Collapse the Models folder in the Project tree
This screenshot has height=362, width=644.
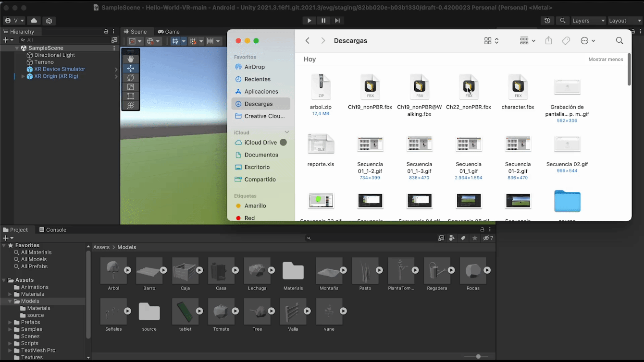[10, 302]
